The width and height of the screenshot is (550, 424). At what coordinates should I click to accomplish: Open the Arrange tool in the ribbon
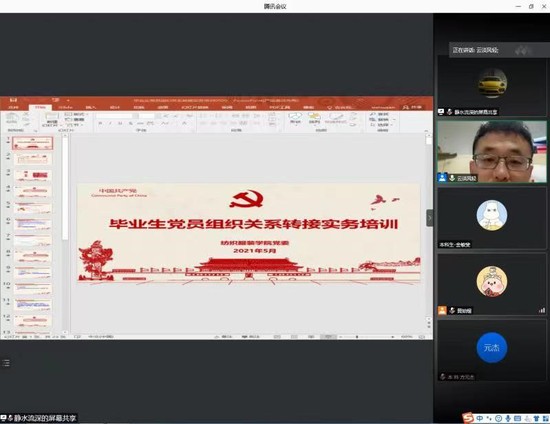click(x=314, y=118)
